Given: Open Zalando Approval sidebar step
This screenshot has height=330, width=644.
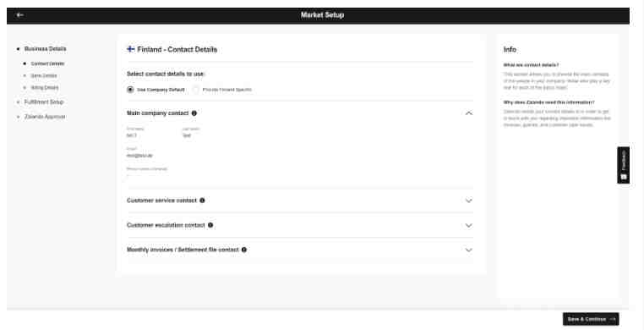Looking at the screenshot, I should pos(45,117).
